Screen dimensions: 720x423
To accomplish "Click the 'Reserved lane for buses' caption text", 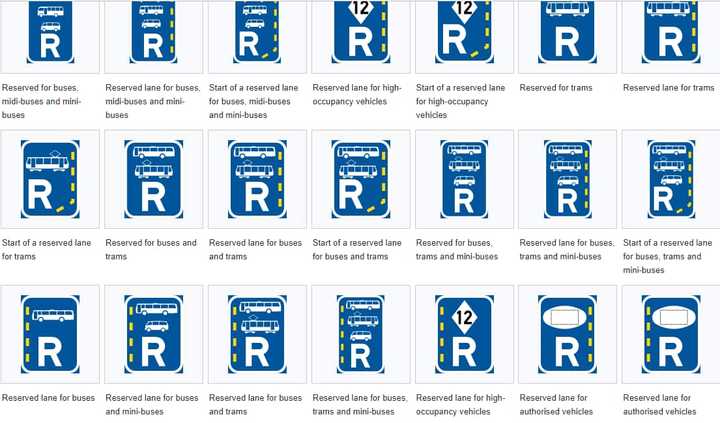I will point(49,398).
